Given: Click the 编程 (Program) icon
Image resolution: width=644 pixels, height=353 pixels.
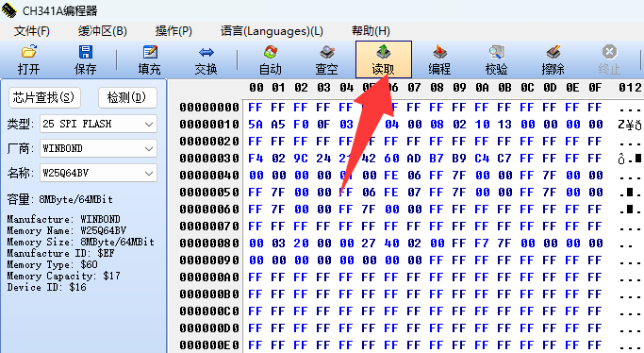Looking at the screenshot, I should point(440,52).
